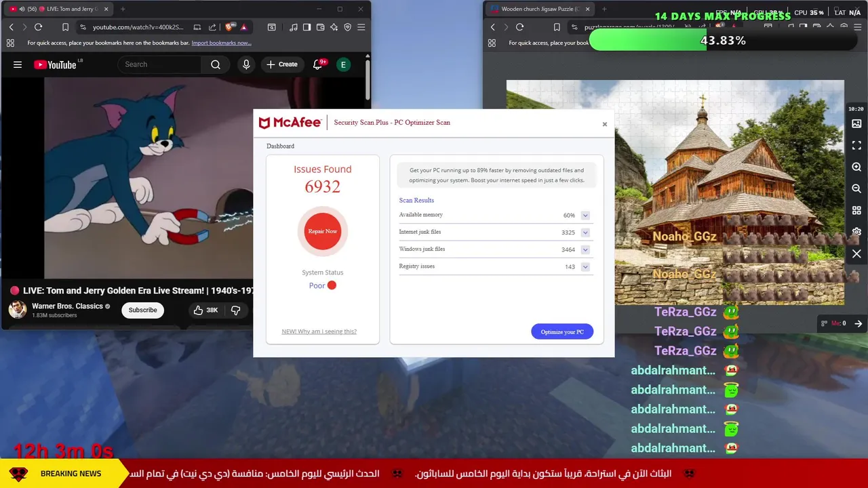Image resolution: width=868 pixels, height=488 pixels.
Task: Open Brave Playlist music note icon
Action: coord(293,27)
